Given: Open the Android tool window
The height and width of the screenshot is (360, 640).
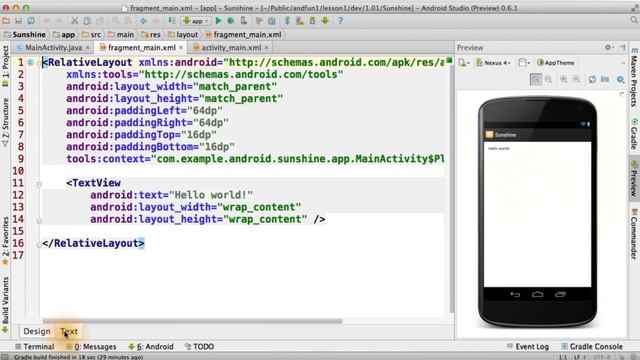Looking at the screenshot, I should [x=151, y=347].
